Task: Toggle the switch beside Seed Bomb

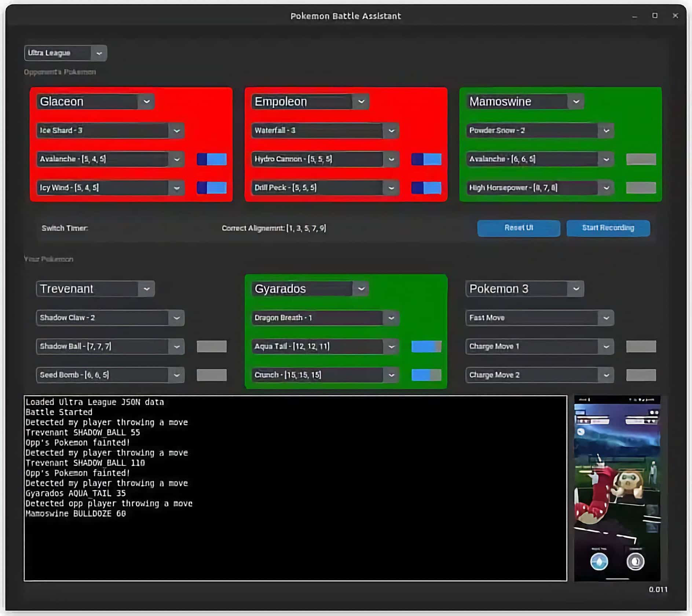Action: (212, 375)
